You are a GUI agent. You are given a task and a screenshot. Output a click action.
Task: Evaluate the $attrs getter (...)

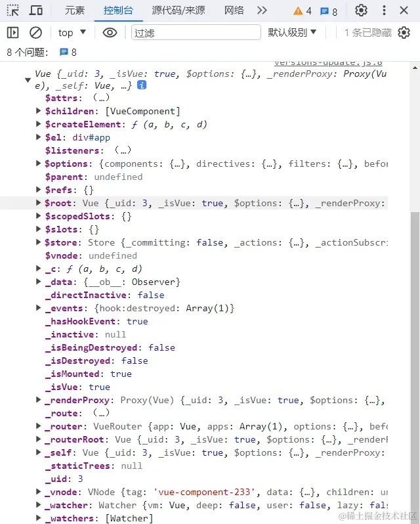(x=101, y=98)
